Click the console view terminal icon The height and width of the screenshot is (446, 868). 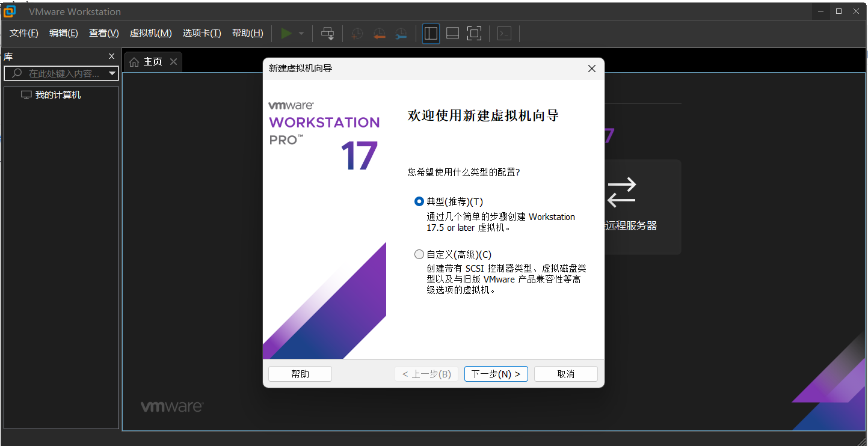point(505,34)
